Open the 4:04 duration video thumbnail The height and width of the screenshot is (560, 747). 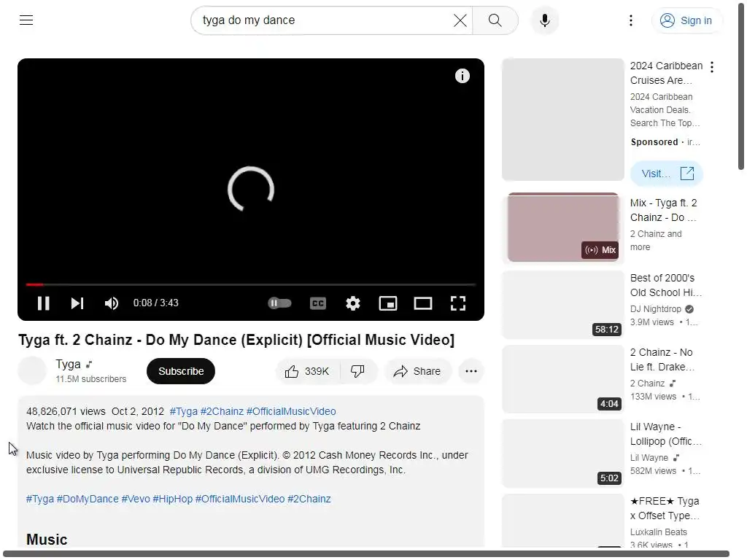coord(563,379)
